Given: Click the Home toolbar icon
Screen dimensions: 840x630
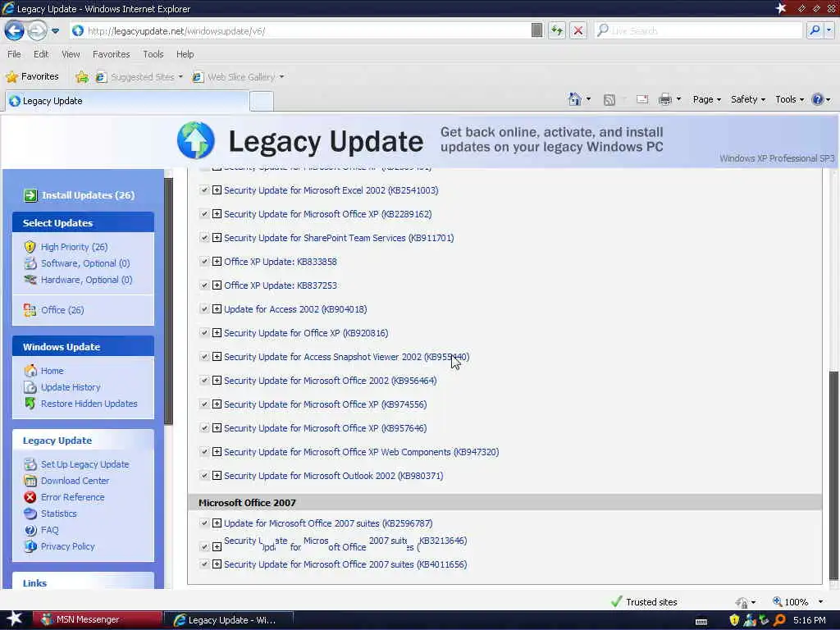Looking at the screenshot, I should pyautogui.click(x=574, y=99).
